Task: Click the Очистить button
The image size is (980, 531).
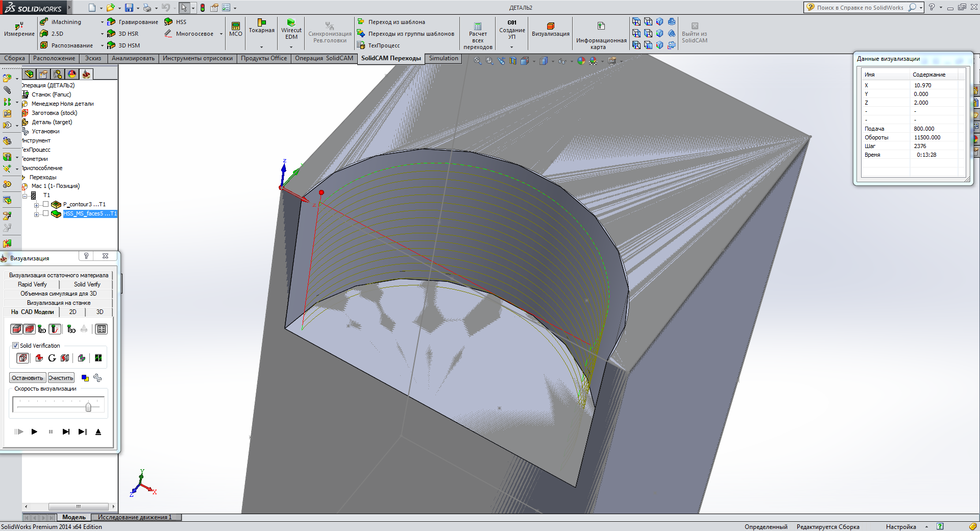Action: [61, 378]
